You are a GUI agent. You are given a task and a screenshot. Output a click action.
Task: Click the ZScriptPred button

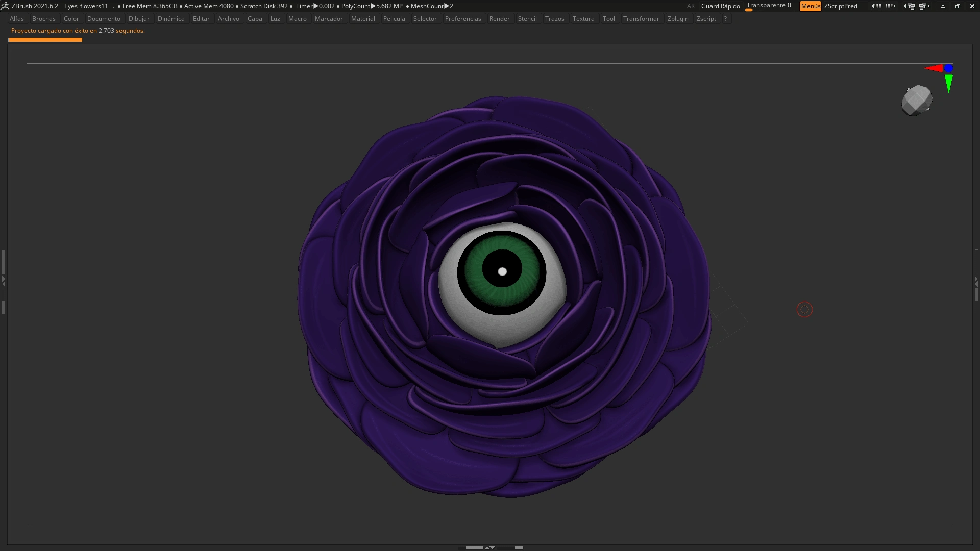pos(841,6)
